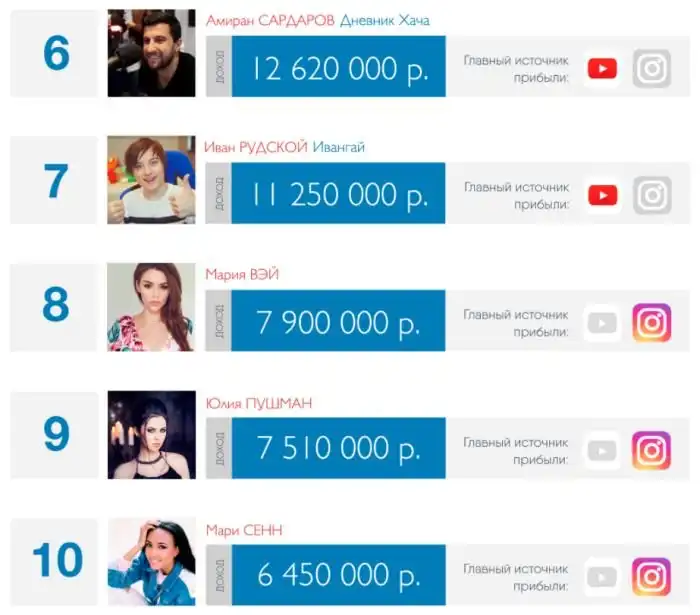Open Юлия Пушман's profile photo
This screenshot has height=615, width=700.
click(x=151, y=434)
